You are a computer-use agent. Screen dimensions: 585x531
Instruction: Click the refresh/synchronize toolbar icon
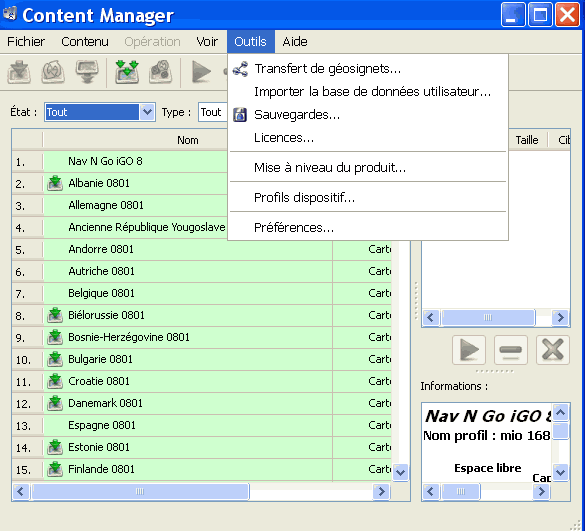click(x=53, y=72)
